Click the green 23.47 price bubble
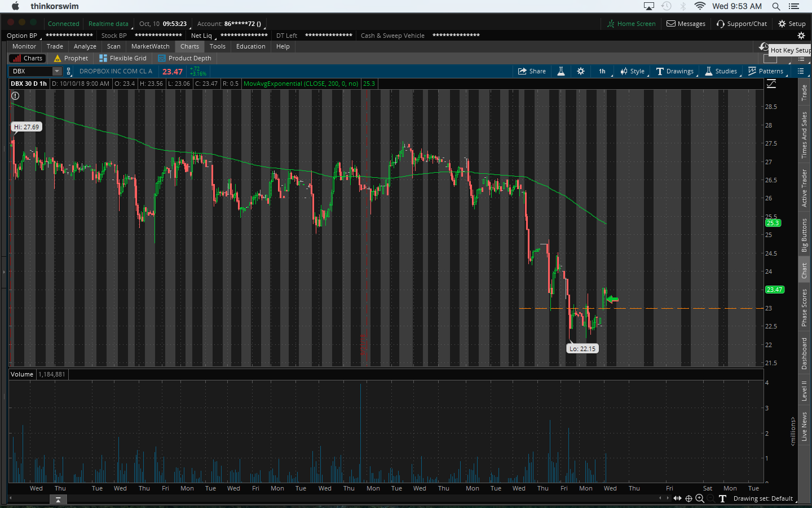 [x=774, y=290]
